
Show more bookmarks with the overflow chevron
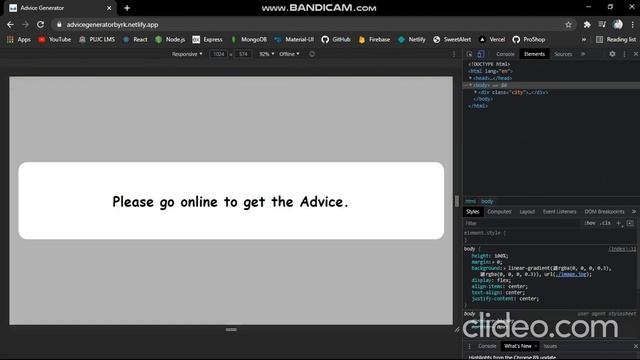point(584,40)
